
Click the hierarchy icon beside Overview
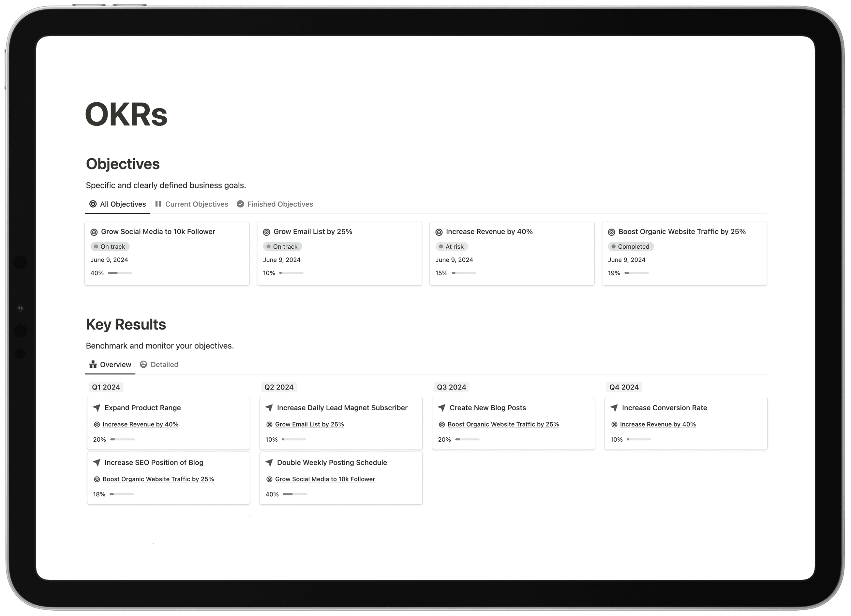93,364
